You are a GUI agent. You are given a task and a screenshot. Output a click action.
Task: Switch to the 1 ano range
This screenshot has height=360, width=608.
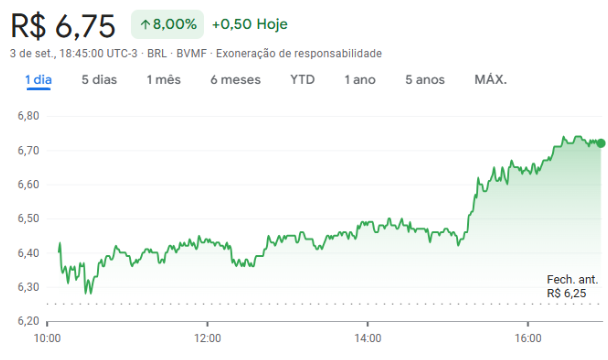pyautogui.click(x=360, y=80)
